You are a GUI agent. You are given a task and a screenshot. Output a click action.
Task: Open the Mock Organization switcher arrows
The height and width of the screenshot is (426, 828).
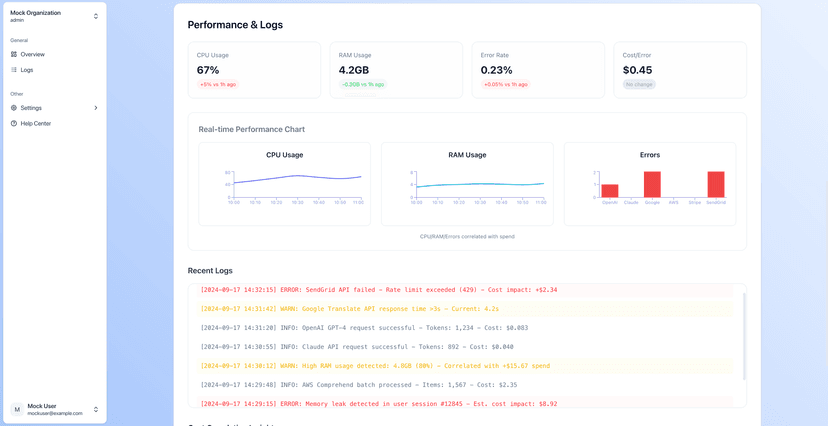pyautogui.click(x=96, y=16)
